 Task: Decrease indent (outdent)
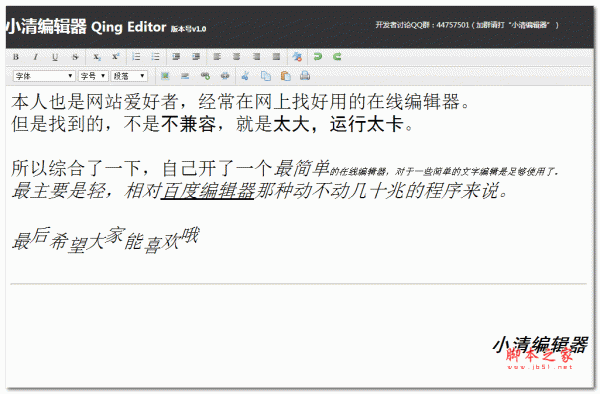[x=176, y=57]
